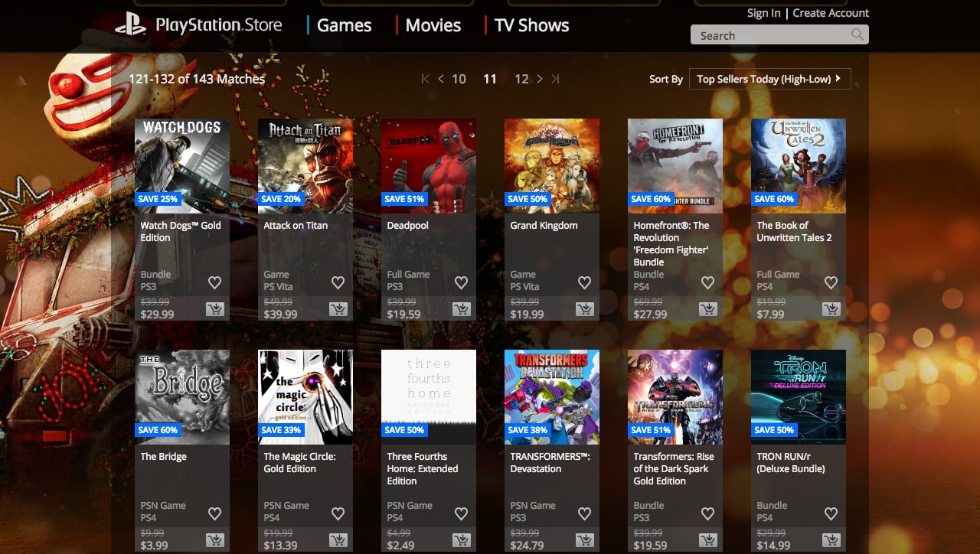Viewport: 980px width, 554px height.
Task: Favorite Deadpool with the heart icon
Action: click(461, 282)
